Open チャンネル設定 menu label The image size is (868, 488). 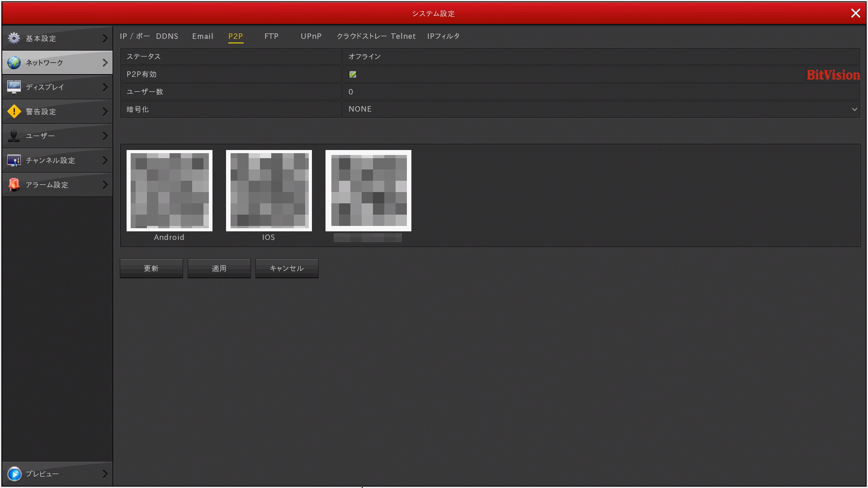51,160
